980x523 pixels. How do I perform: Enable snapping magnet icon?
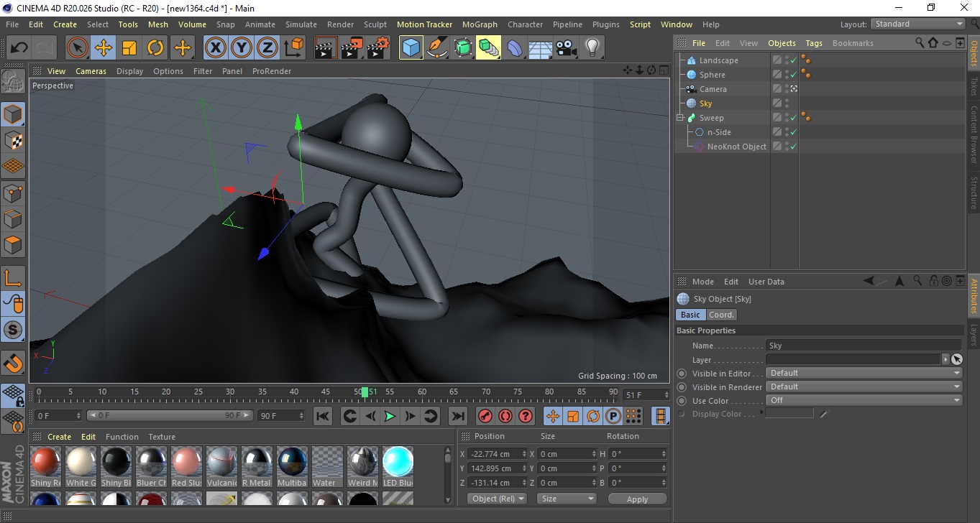coord(13,363)
